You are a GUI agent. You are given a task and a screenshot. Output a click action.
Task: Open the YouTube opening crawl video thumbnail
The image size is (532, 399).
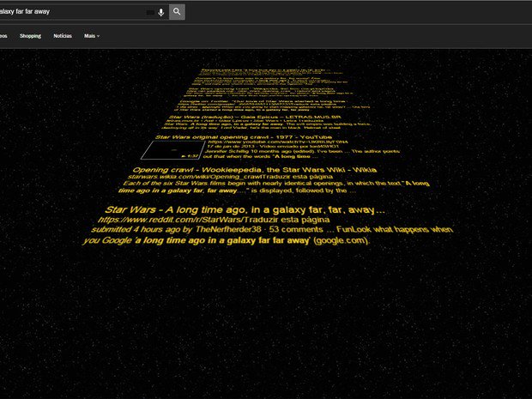point(172,150)
